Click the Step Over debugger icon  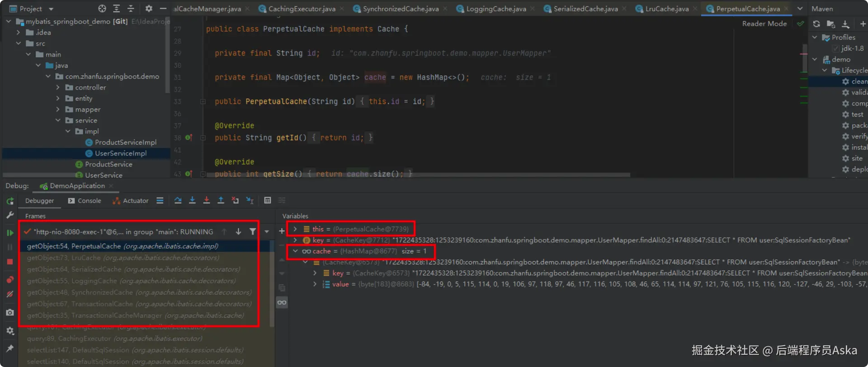coord(178,200)
